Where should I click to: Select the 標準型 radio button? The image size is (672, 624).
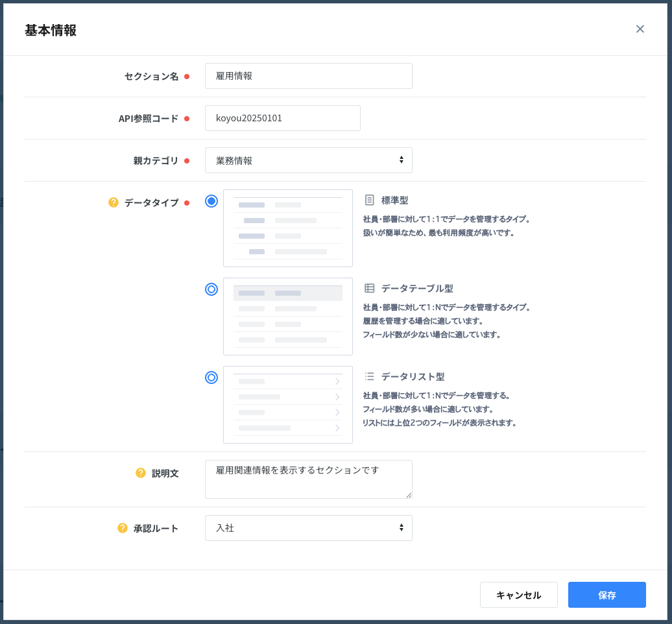211,201
